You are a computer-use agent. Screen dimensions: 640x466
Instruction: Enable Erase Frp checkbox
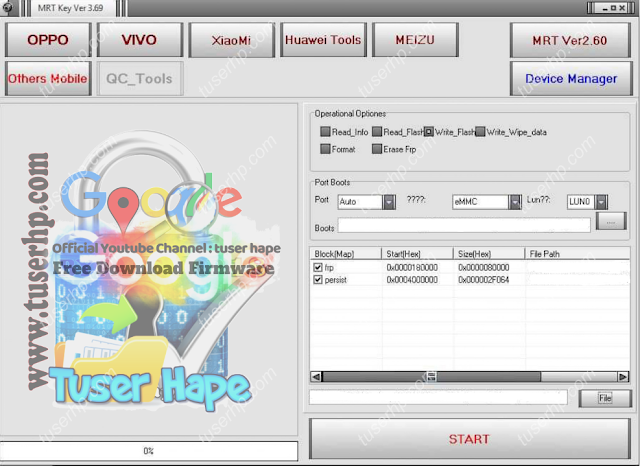coord(377,149)
